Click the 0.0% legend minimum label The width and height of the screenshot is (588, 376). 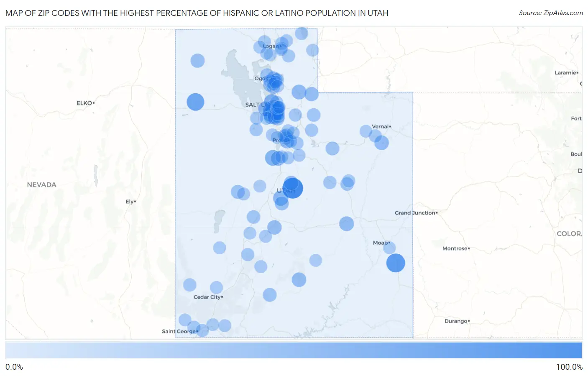[14, 367]
